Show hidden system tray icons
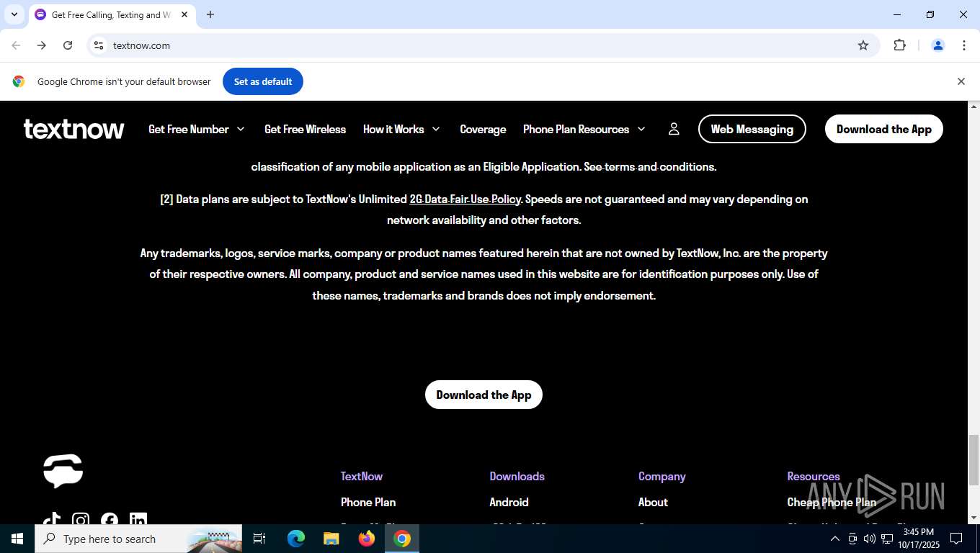The width and height of the screenshot is (980, 553). coord(835,539)
